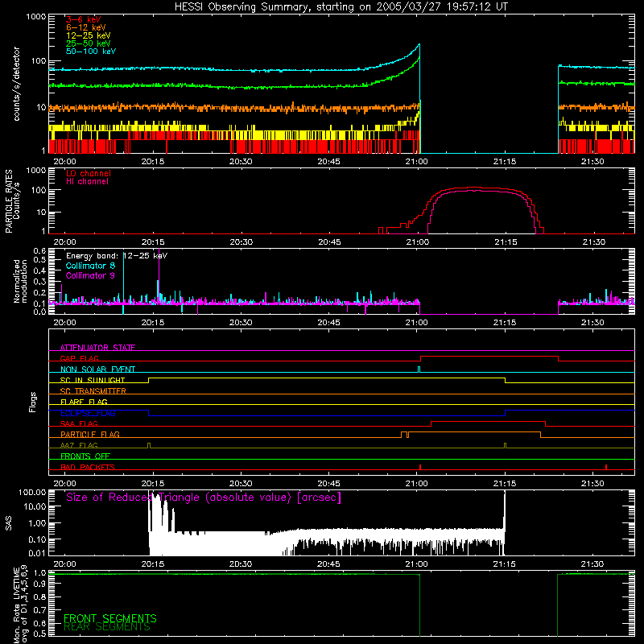Image resolution: width=644 pixels, height=644 pixels.
Task: Select the cyan 50-100 keV legend entry
Action: [91, 52]
